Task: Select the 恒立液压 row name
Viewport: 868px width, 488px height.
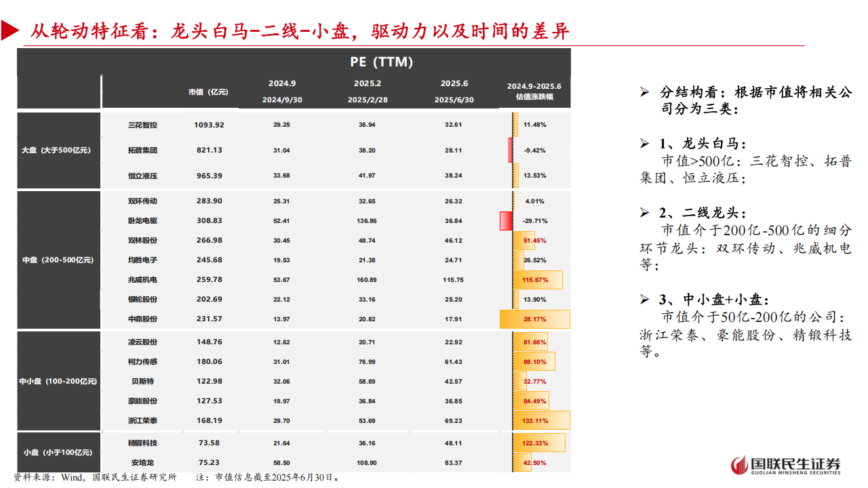Action: coord(142,176)
